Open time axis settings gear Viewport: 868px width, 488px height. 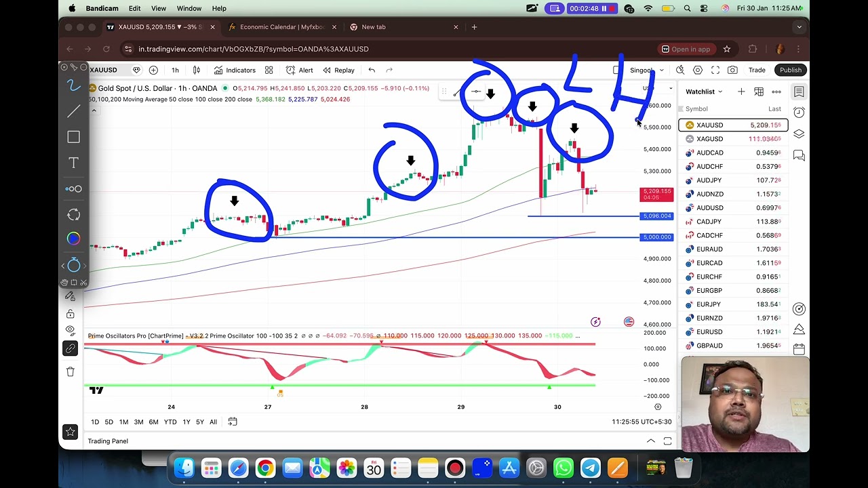click(x=657, y=407)
